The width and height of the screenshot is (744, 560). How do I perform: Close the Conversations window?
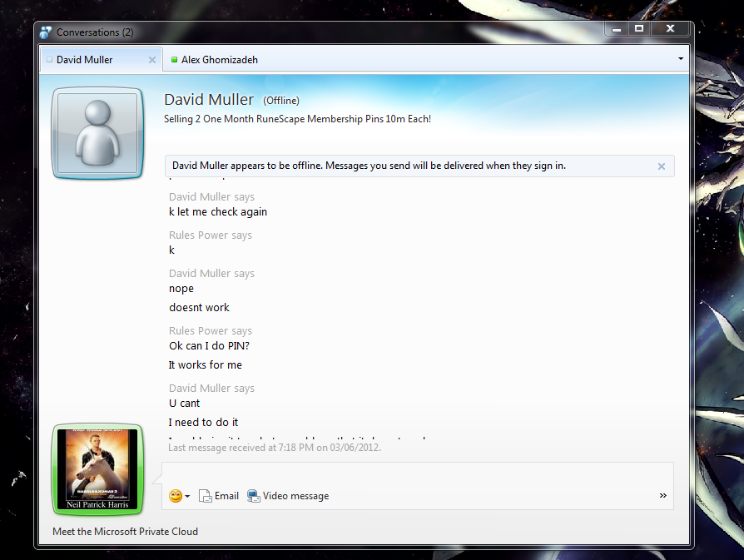coord(671,29)
